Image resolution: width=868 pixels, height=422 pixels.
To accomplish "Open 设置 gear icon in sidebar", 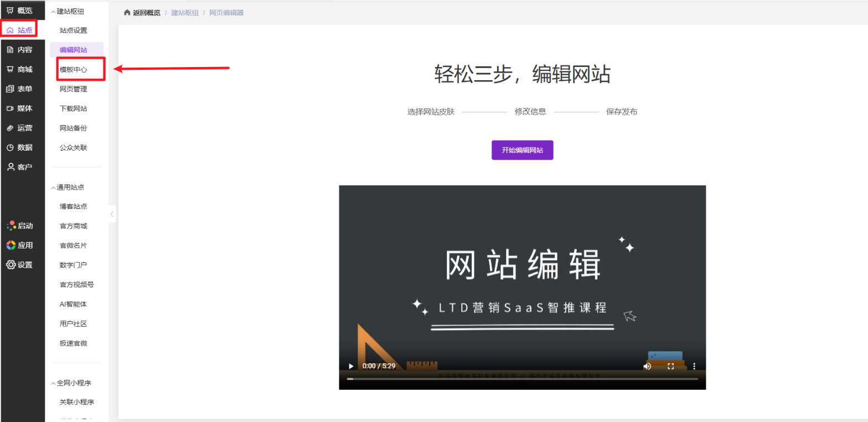I will click(x=11, y=265).
